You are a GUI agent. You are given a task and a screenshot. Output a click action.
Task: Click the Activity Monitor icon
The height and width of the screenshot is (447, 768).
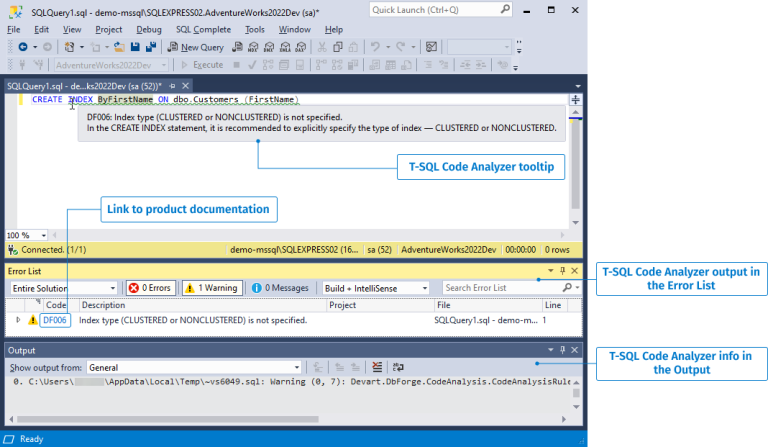coord(431,47)
